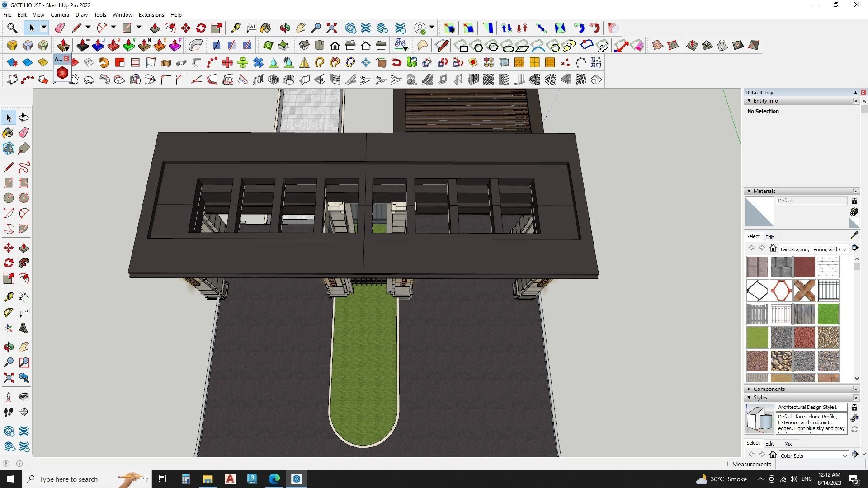
Task: Select the river pebbles material swatch
Action: pos(781,361)
